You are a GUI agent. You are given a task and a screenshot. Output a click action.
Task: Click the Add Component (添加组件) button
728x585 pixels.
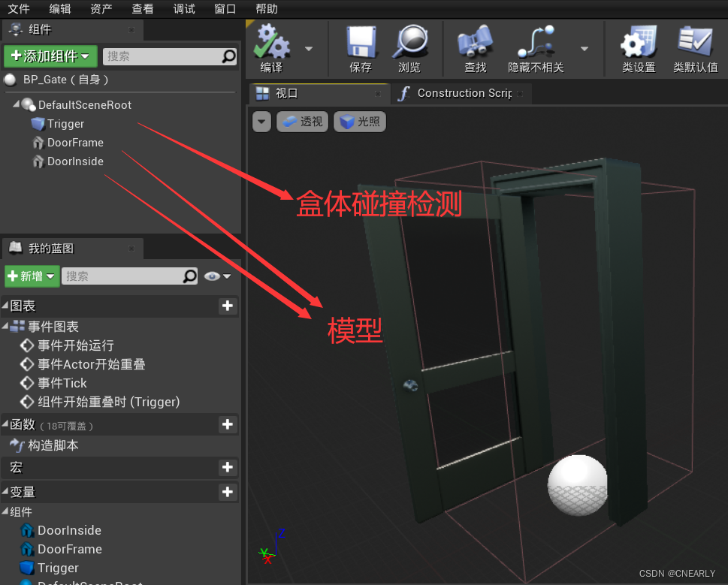pyautogui.click(x=50, y=56)
